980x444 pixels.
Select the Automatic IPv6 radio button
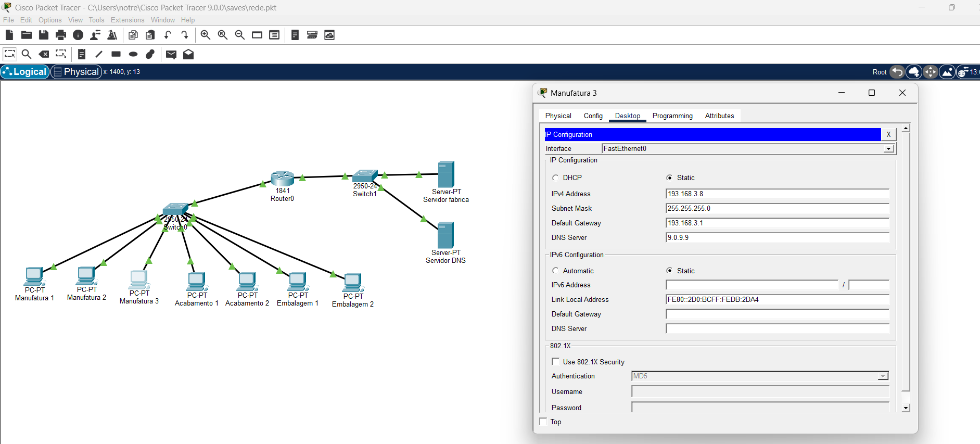[555, 271]
